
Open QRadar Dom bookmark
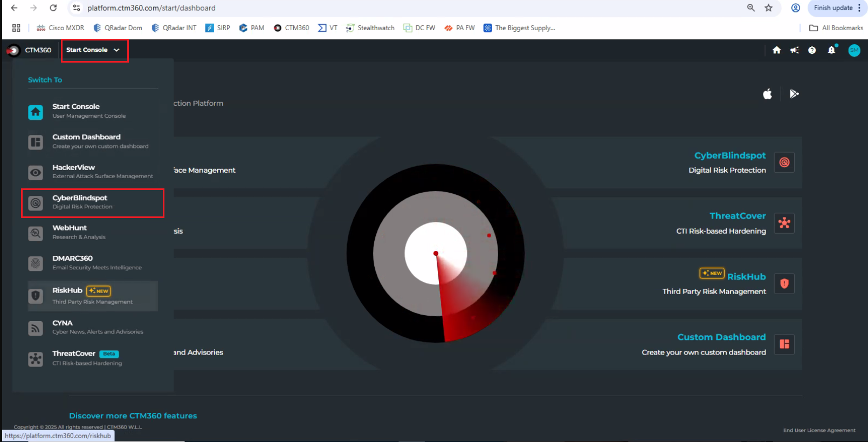tap(118, 28)
